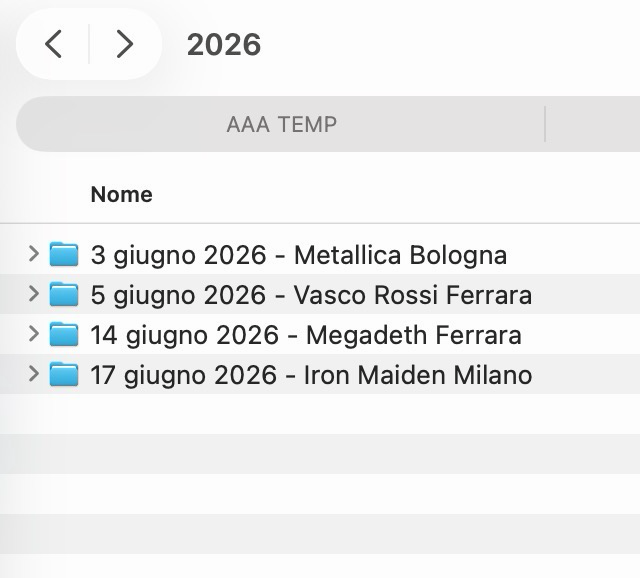Sort by the Nome column header

coord(121,194)
